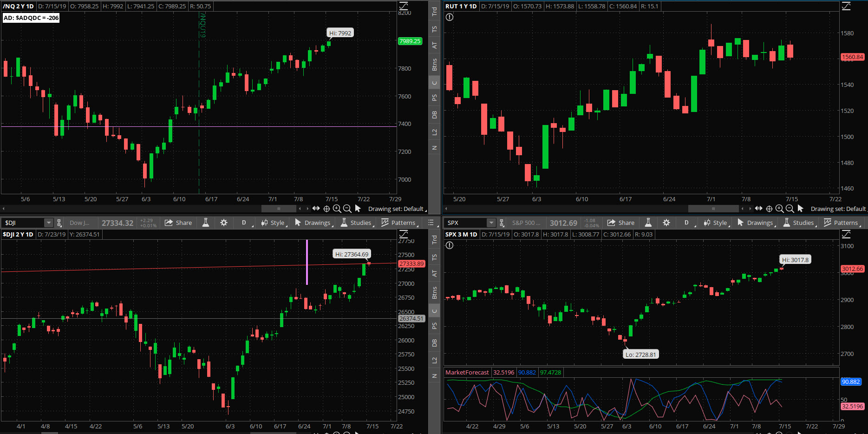Toggle the DB sidebar beside the /NQ chart

coord(434,115)
